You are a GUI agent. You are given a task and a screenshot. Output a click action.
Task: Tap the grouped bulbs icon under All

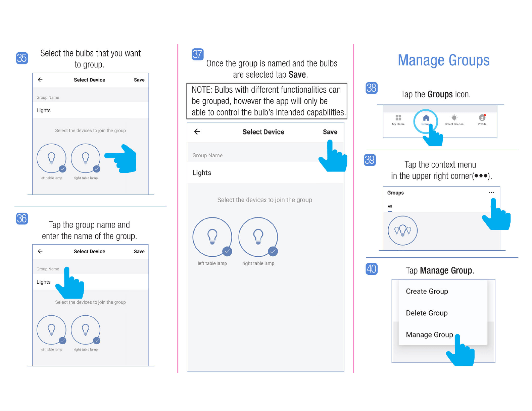click(x=403, y=230)
